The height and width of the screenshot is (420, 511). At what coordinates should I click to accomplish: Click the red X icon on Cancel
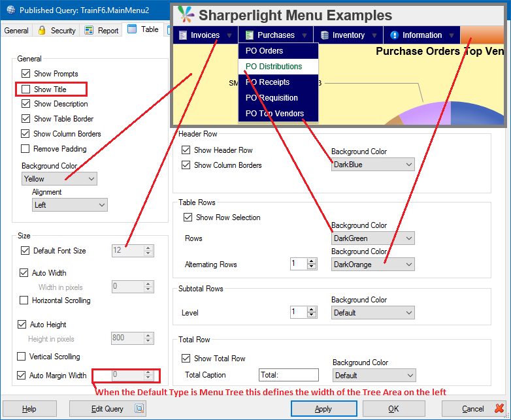pyautogui.click(x=499, y=408)
